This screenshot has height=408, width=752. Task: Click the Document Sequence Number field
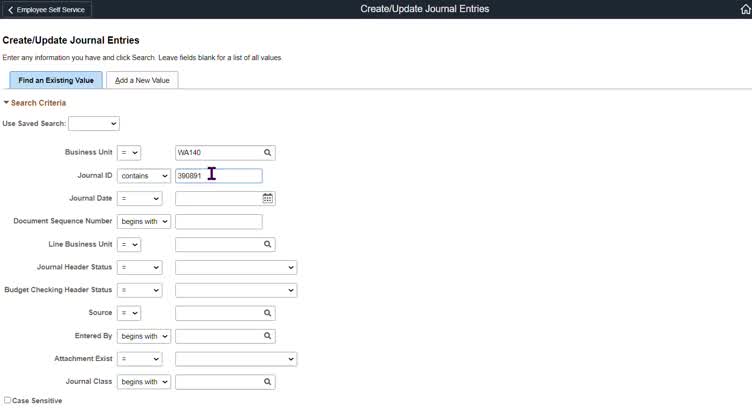click(218, 221)
